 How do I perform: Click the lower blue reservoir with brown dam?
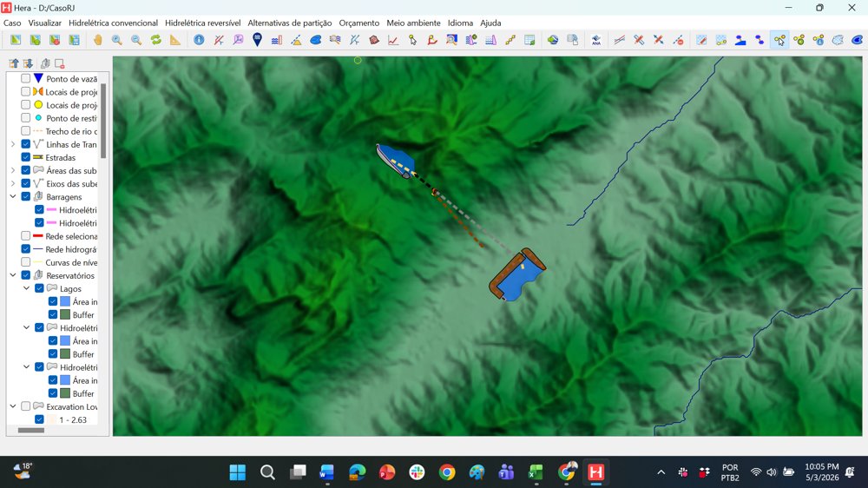(x=517, y=275)
